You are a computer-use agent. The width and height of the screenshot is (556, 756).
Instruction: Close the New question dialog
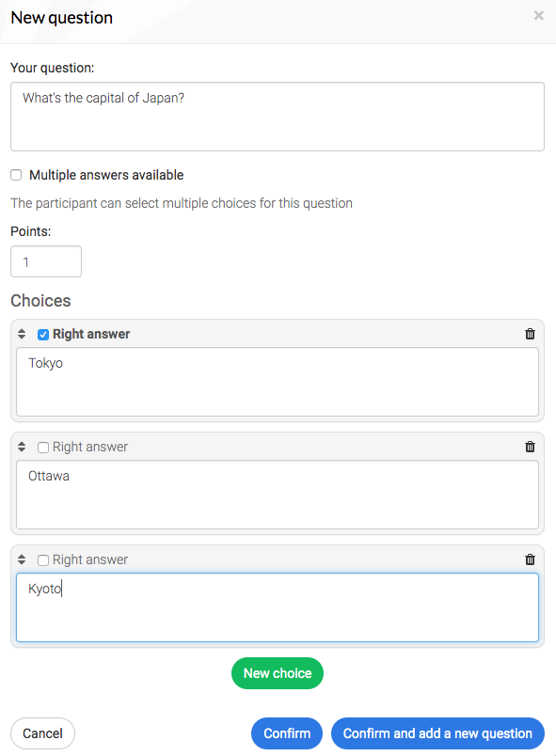click(539, 16)
